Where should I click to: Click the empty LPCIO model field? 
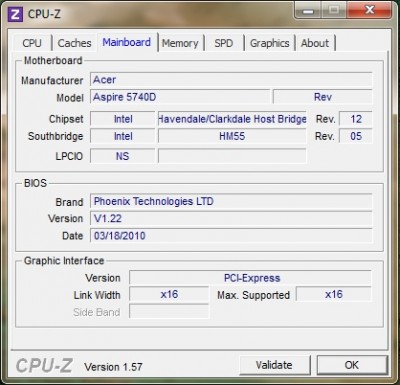(x=232, y=156)
